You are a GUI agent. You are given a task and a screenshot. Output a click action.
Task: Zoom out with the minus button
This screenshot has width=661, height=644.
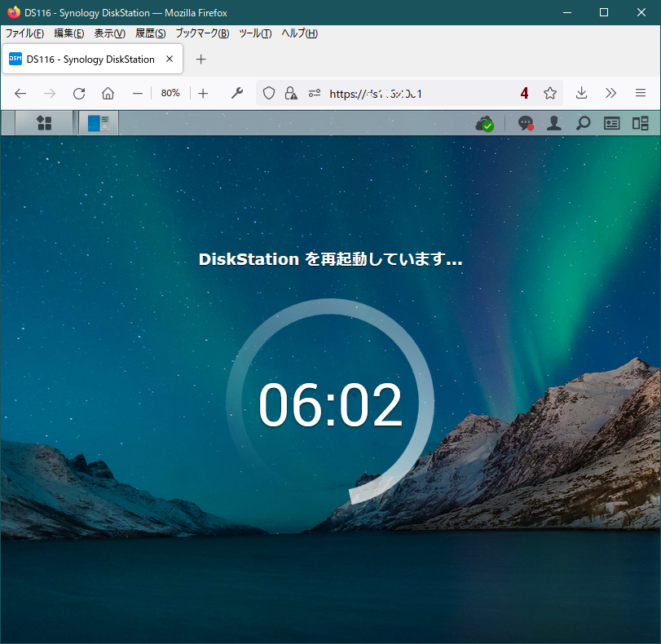tap(138, 93)
